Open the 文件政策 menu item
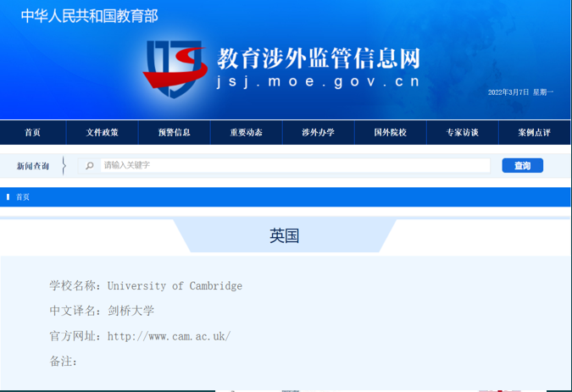 click(x=103, y=133)
